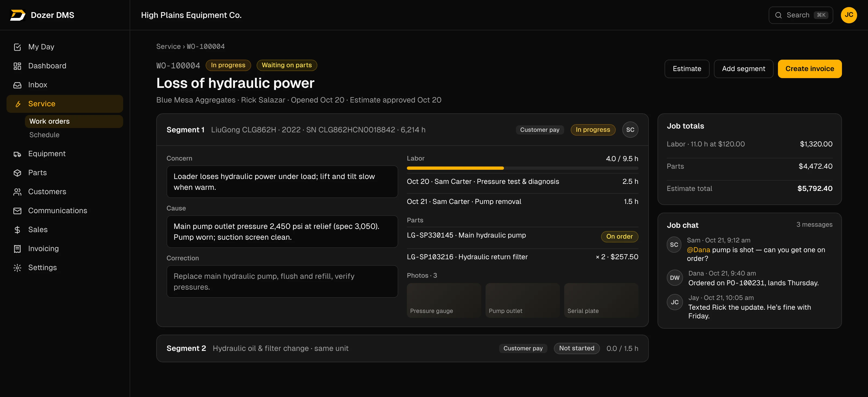Open the Pump outlet photo
The height and width of the screenshot is (397, 868).
point(522,300)
